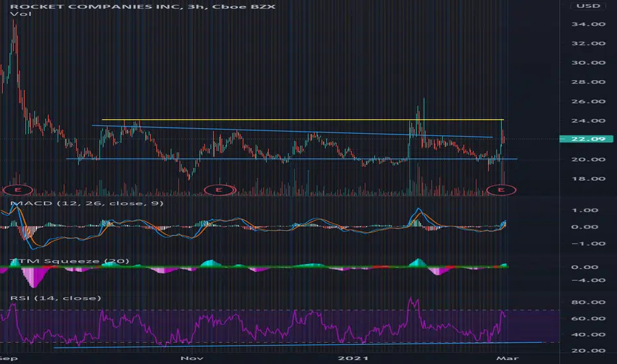Click the 24.00 price axis label
617x364 pixels.
589,120
